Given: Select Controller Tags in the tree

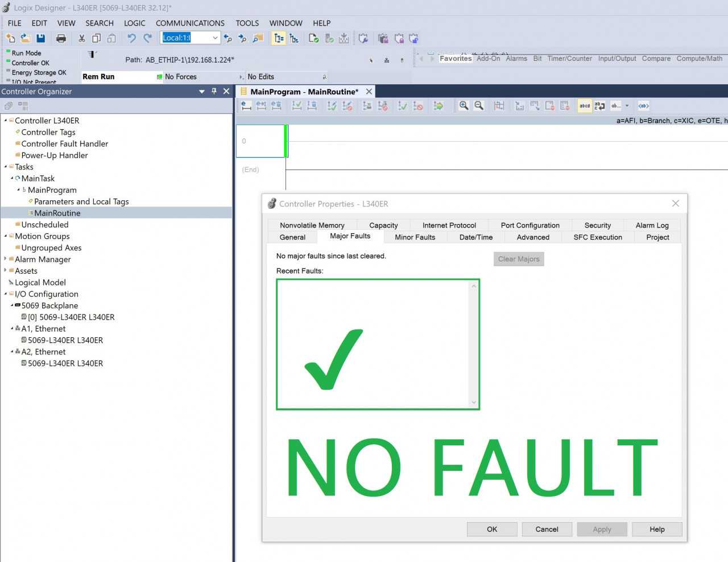Looking at the screenshot, I should [x=48, y=132].
